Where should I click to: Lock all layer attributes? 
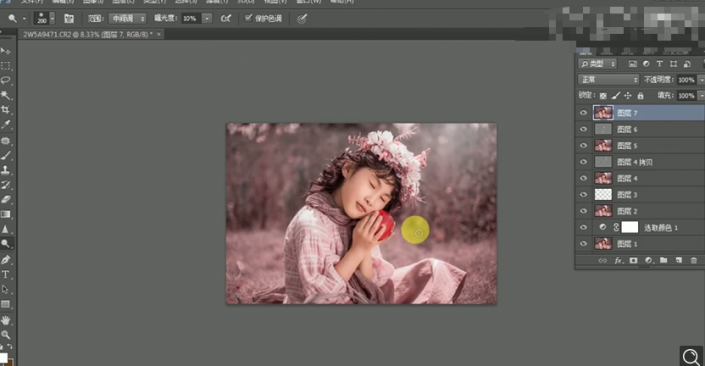[640, 95]
